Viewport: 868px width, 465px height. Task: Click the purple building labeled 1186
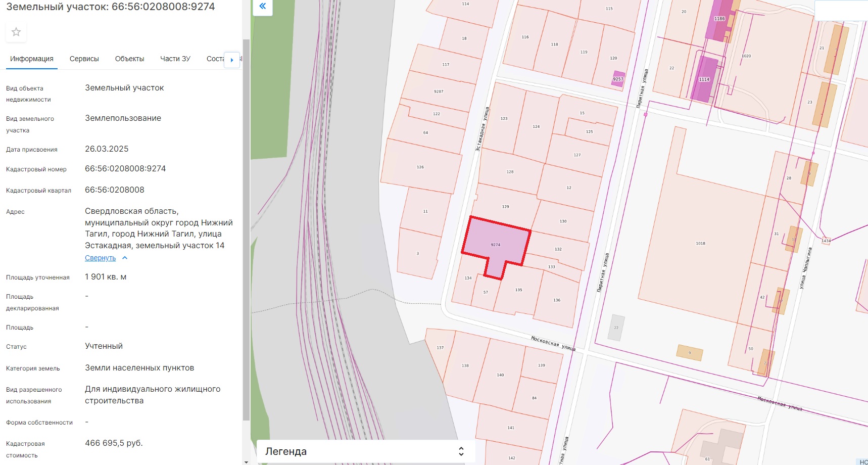pos(719,21)
